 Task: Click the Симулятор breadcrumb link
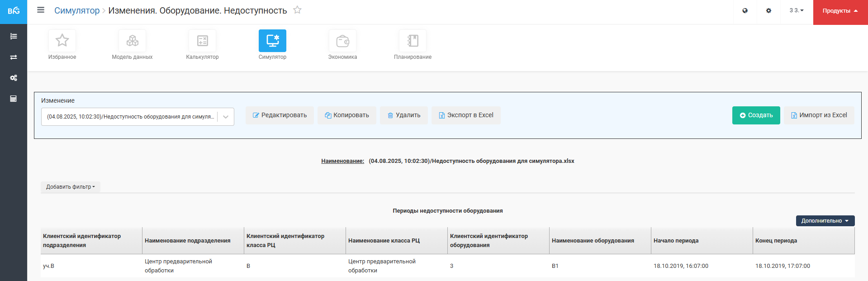(77, 10)
